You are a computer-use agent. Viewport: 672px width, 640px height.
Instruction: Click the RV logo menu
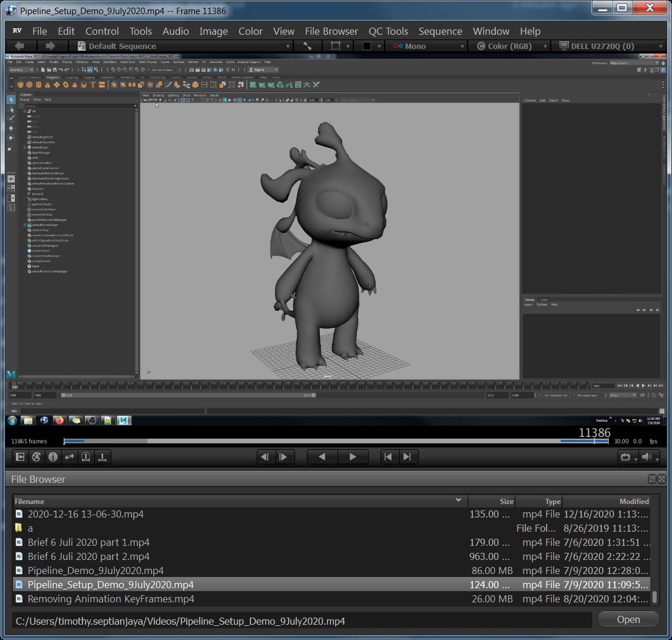tap(17, 31)
